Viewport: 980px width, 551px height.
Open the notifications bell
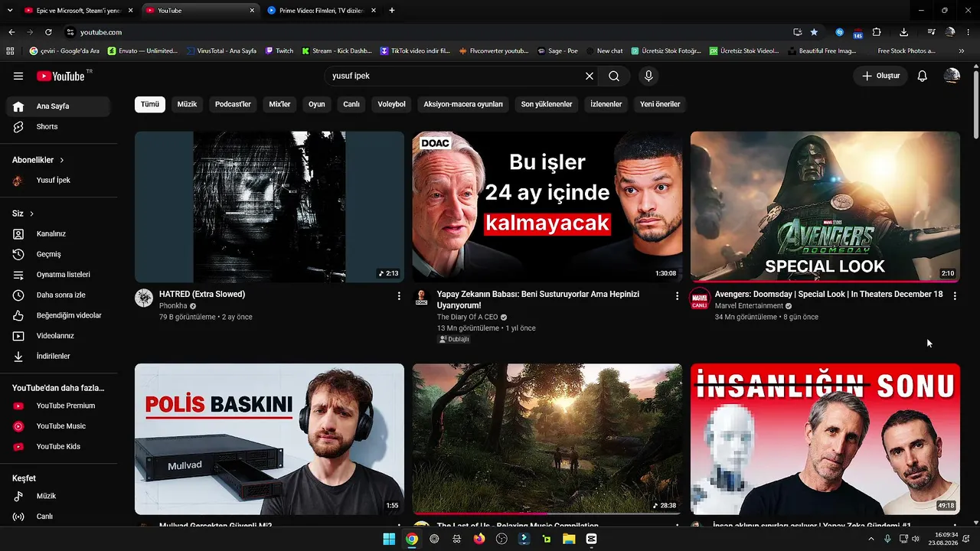tap(923, 76)
